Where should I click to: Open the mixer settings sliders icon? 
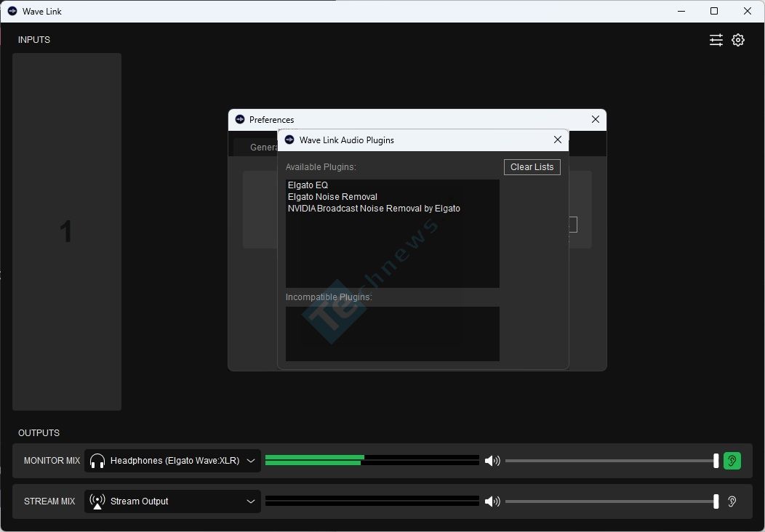(x=716, y=40)
